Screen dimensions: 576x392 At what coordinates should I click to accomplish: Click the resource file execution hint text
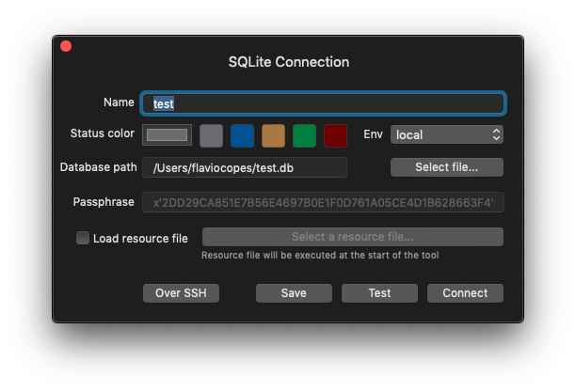pos(320,255)
